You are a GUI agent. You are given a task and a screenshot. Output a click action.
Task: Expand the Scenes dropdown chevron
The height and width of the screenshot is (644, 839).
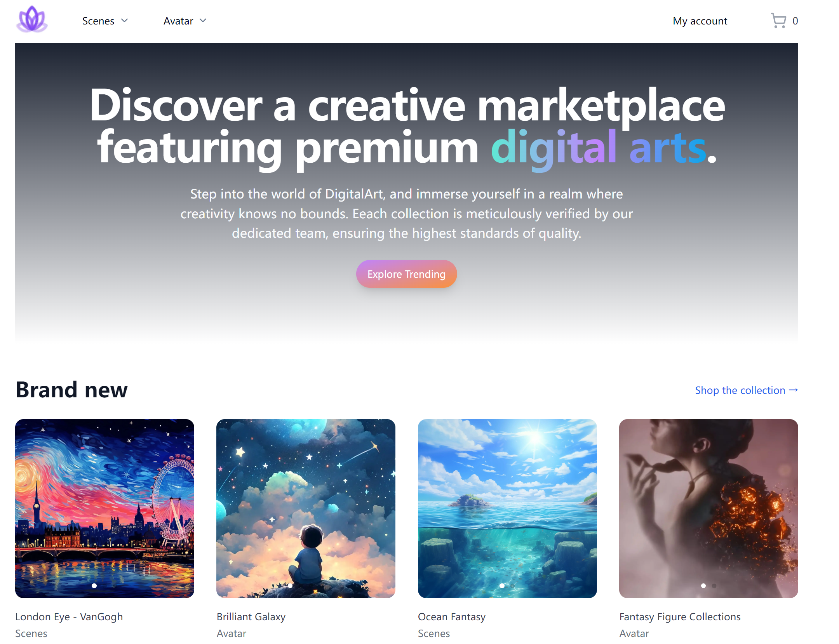[x=124, y=21]
